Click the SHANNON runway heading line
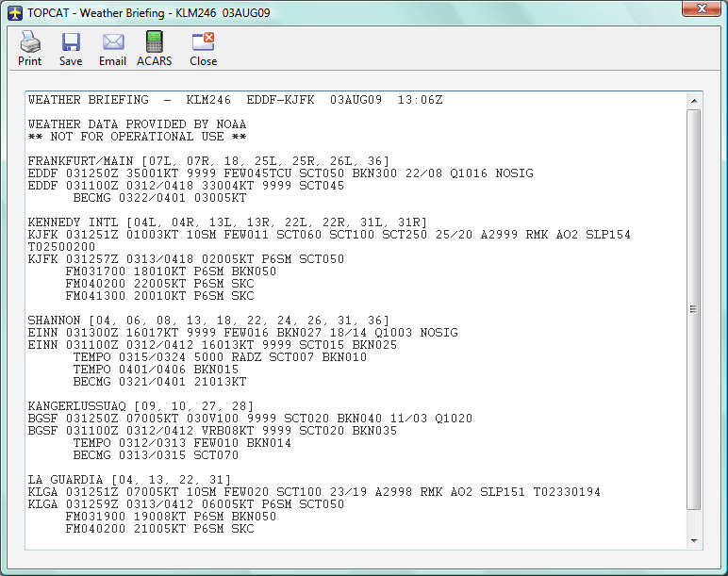The height and width of the screenshot is (576, 728). [208, 321]
